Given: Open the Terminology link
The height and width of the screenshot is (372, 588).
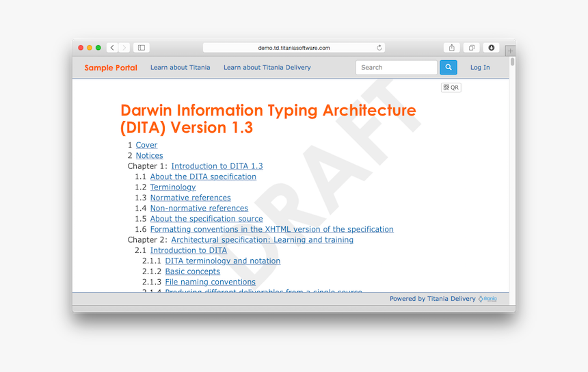Looking at the screenshot, I should [173, 187].
